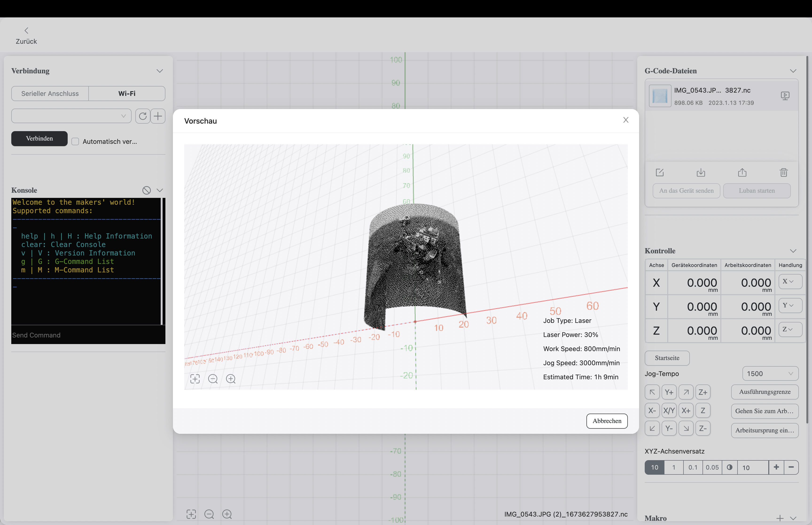
Task: Click the preview icon on IMG_0543 file
Action: (785, 96)
